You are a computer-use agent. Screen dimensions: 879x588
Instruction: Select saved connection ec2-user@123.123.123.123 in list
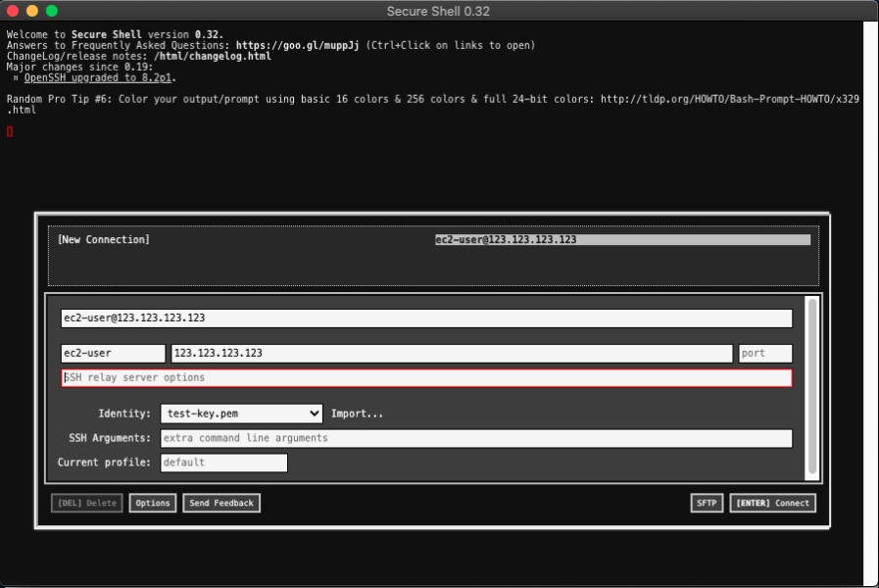622,239
